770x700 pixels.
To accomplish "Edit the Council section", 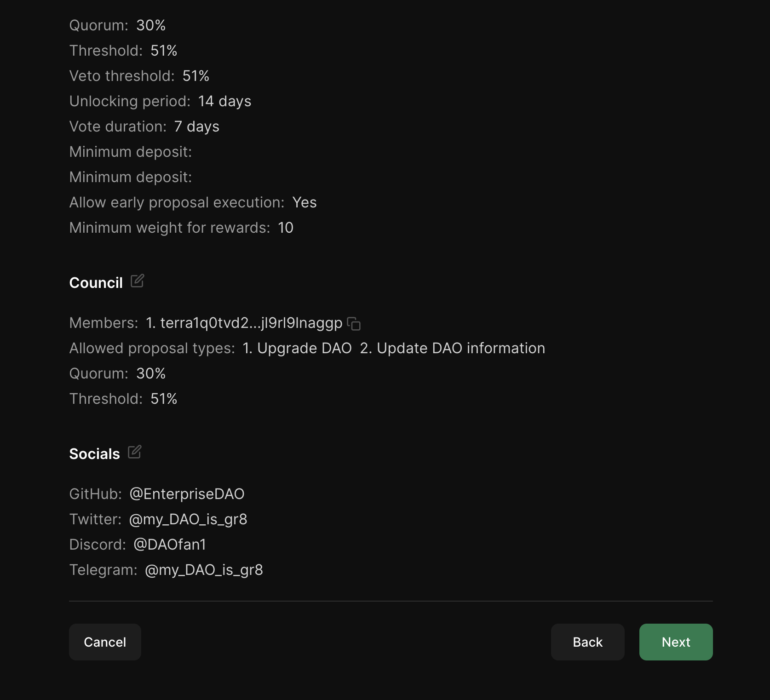I will click(137, 281).
